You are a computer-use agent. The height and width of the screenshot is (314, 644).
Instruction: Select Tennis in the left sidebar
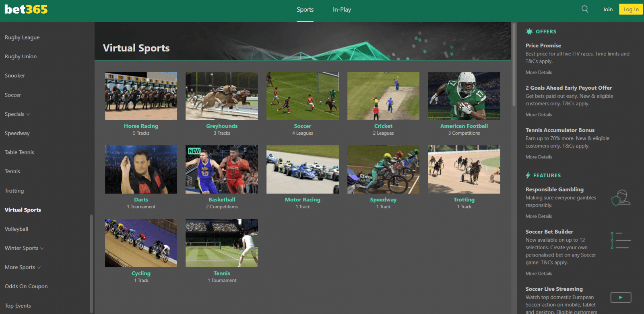[x=12, y=171]
